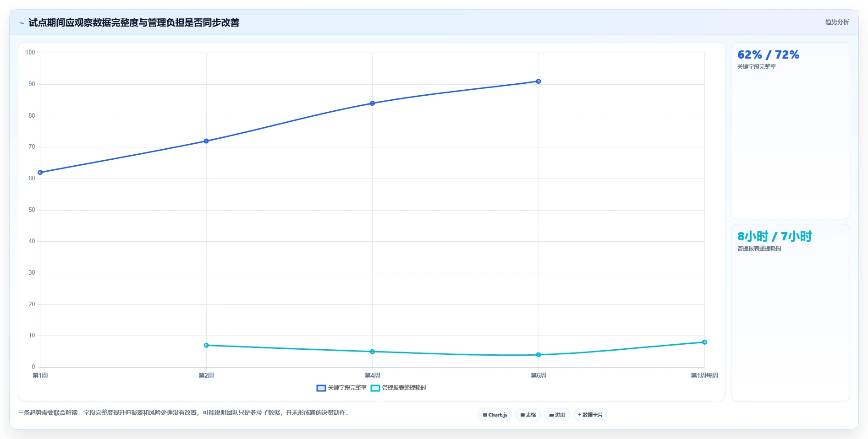Select the blue data point at 第2周

point(206,141)
